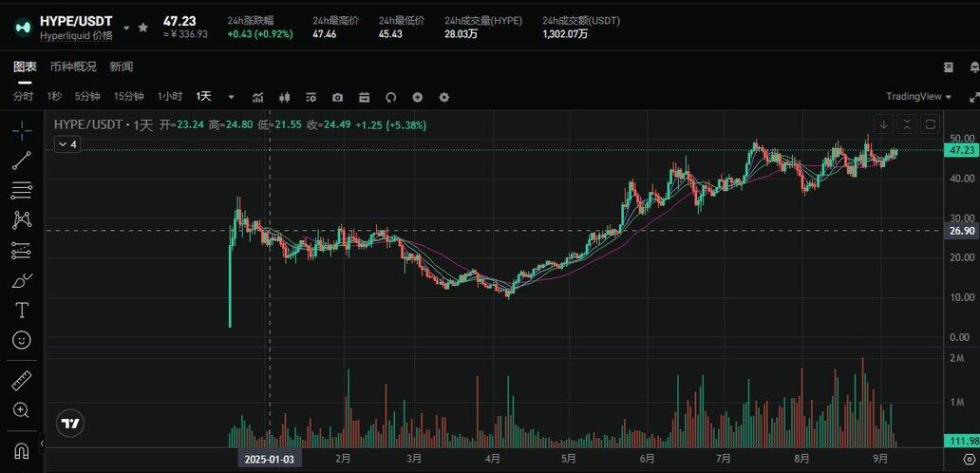Expand the 4 indicators legend
Viewport: 980px width, 473px height.
[66, 144]
